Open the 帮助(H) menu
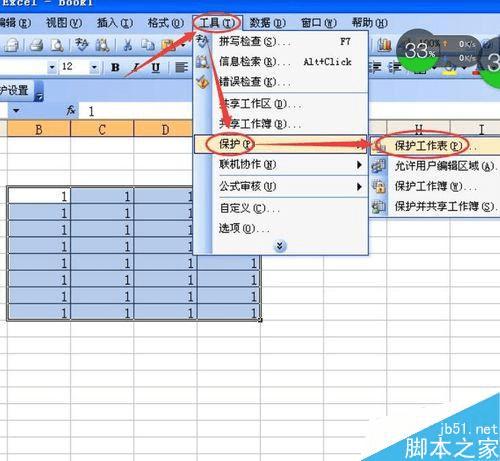Screen dimensions: 500x461 tap(370, 23)
